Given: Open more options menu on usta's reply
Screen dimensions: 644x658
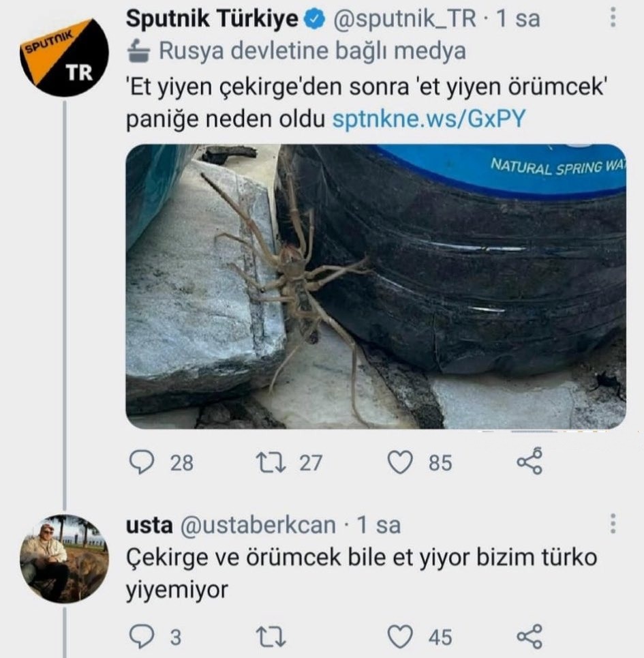Looking at the screenshot, I should pyautogui.click(x=613, y=523).
